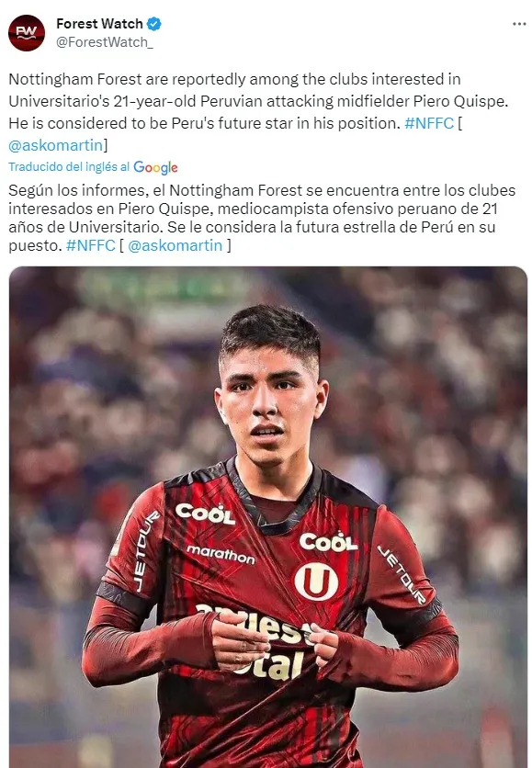532x768 pixels.
Task: Click the 'Traducido del inglés al' label
Action: tap(69, 167)
